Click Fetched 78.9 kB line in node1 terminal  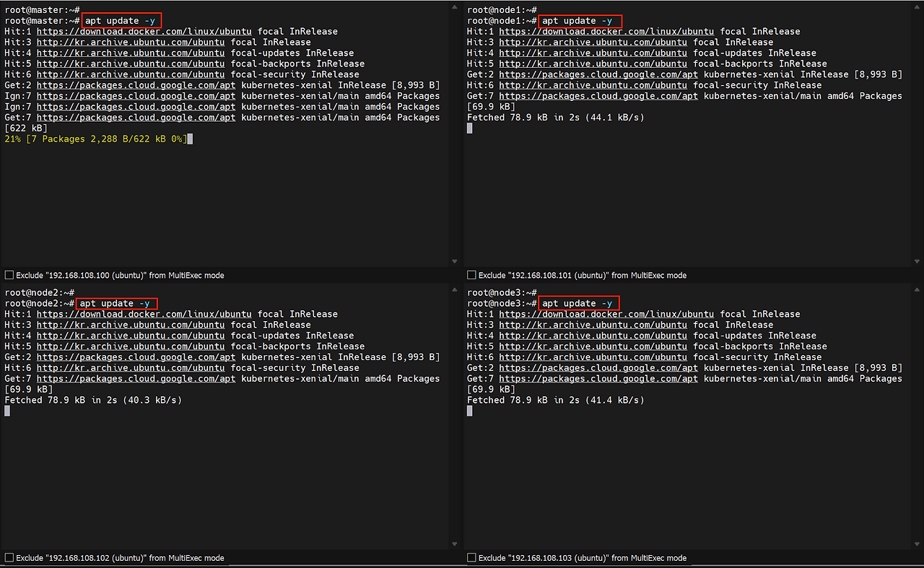click(555, 117)
